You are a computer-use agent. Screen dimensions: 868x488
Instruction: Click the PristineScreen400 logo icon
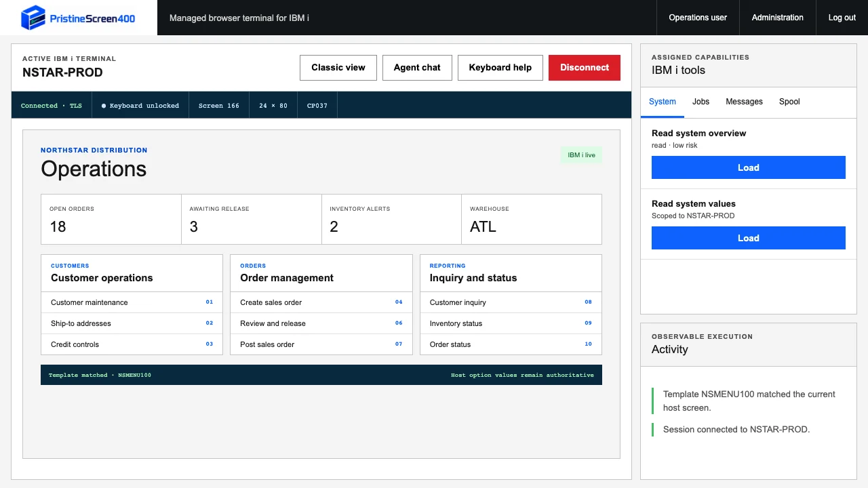[33, 18]
